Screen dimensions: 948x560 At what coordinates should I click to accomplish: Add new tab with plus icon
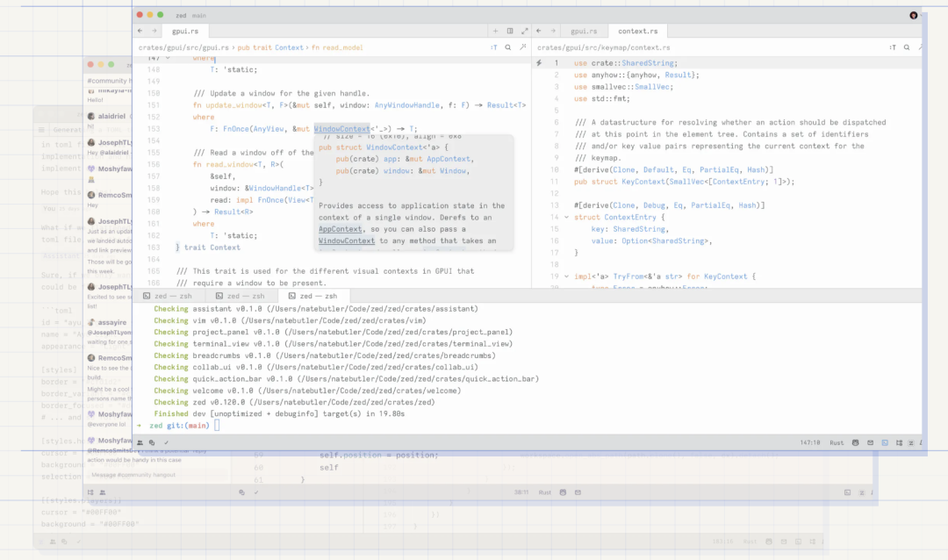495,31
